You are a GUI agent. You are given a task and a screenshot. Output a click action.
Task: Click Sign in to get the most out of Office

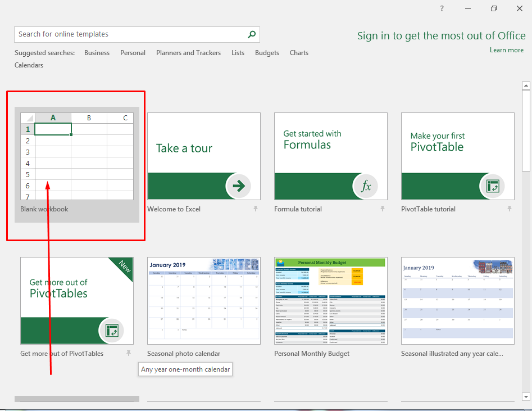[441, 35]
